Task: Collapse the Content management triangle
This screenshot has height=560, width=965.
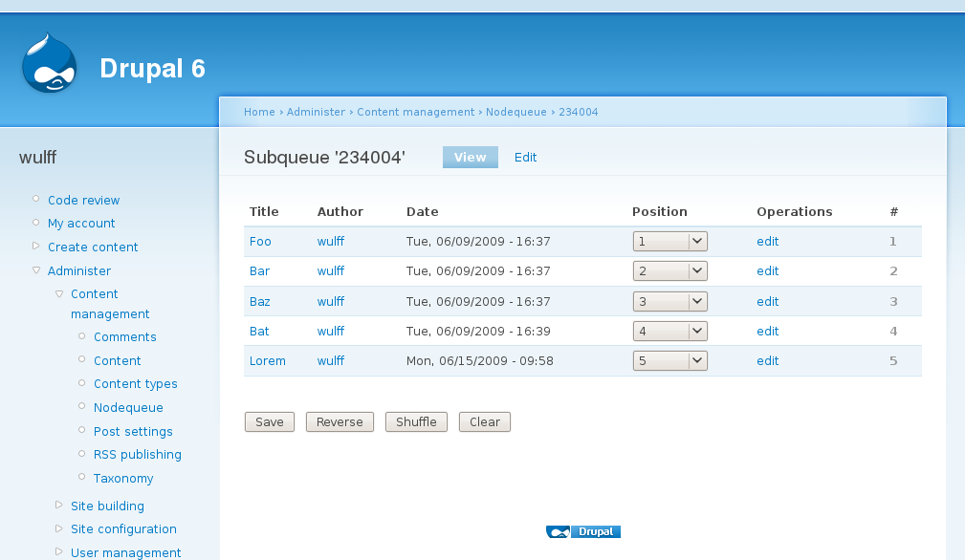Action: (59, 293)
